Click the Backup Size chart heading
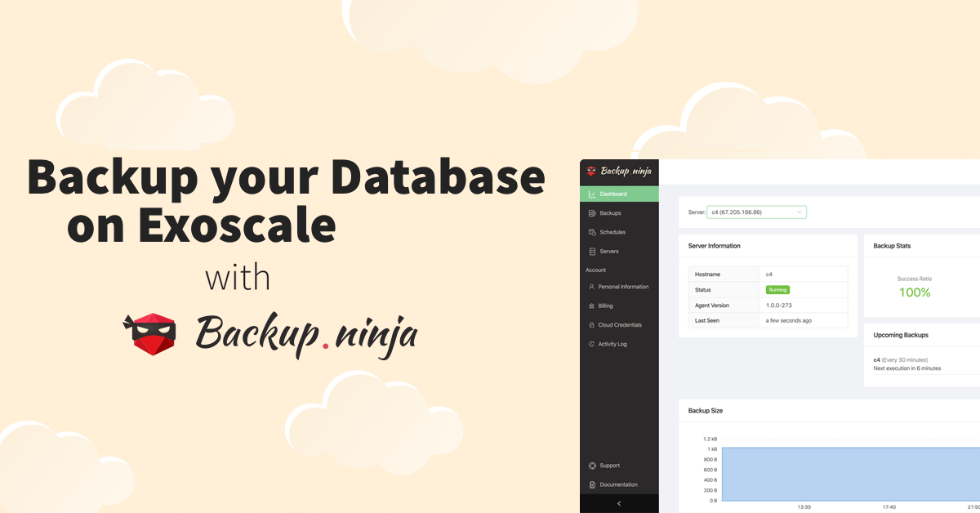The height and width of the screenshot is (513, 980). pos(706,411)
